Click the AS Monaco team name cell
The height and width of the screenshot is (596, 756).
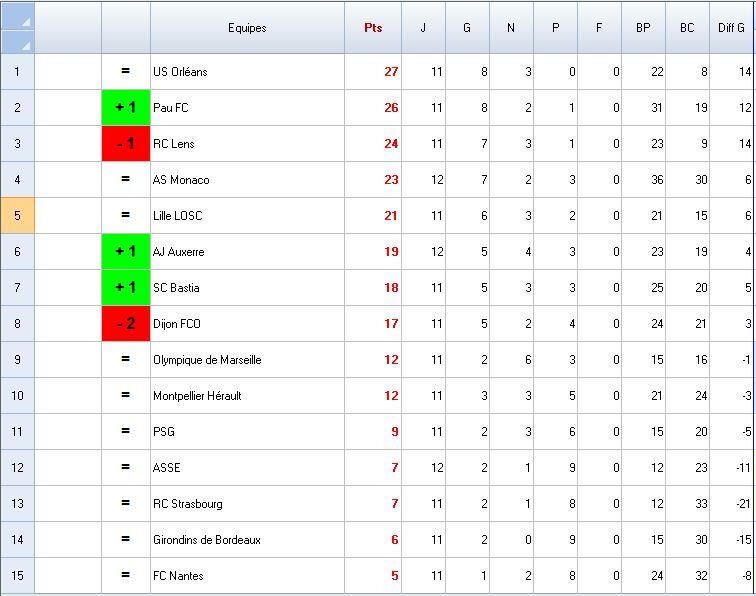pos(247,179)
